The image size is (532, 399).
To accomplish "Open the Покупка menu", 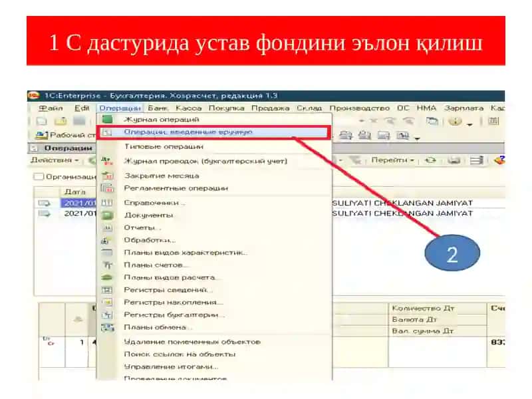I will (226, 108).
